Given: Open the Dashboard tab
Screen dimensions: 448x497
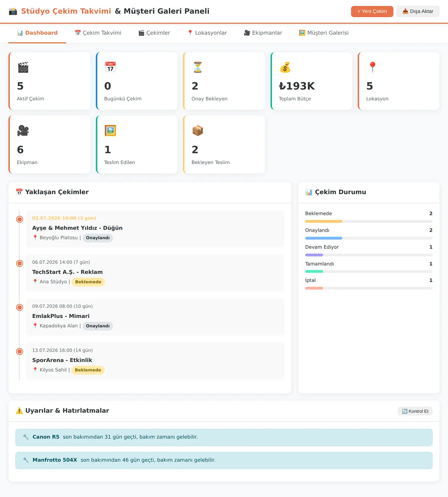Looking at the screenshot, I should (x=37, y=33).
